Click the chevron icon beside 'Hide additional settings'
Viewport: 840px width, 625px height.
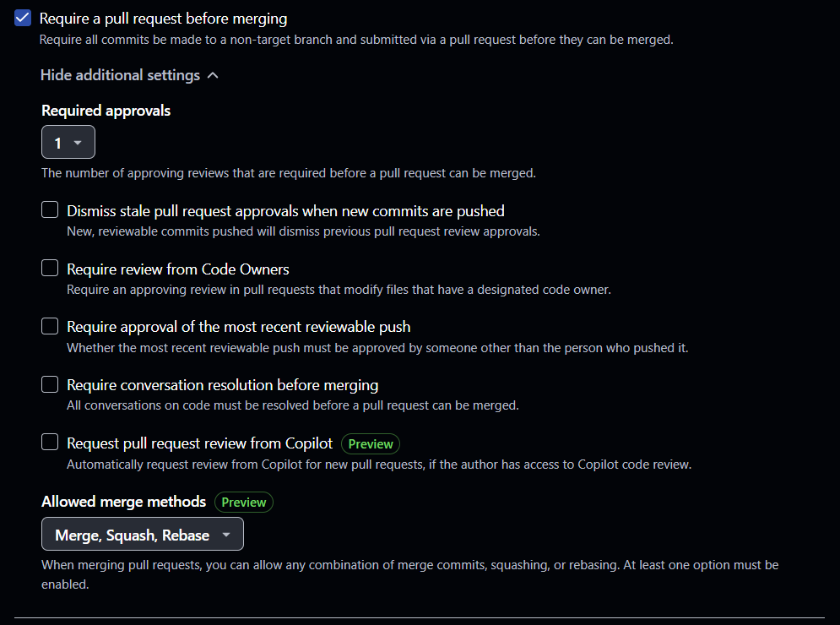[213, 75]
